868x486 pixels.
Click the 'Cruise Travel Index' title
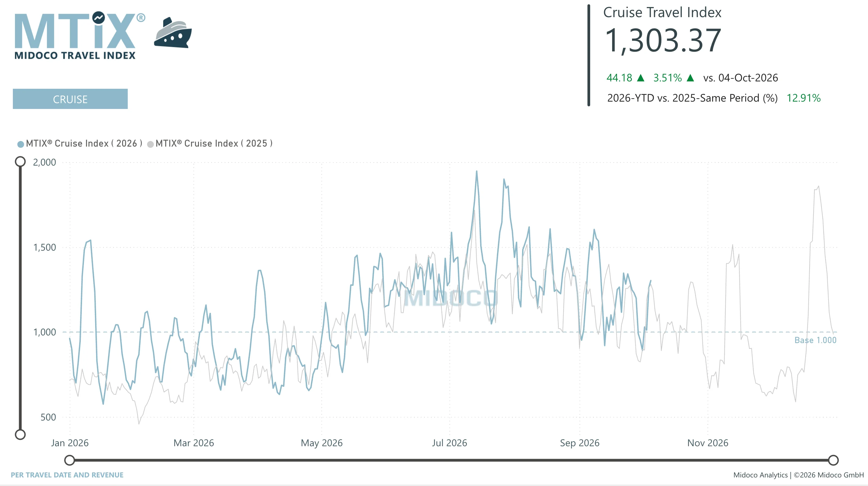click(x=662, y=13)
